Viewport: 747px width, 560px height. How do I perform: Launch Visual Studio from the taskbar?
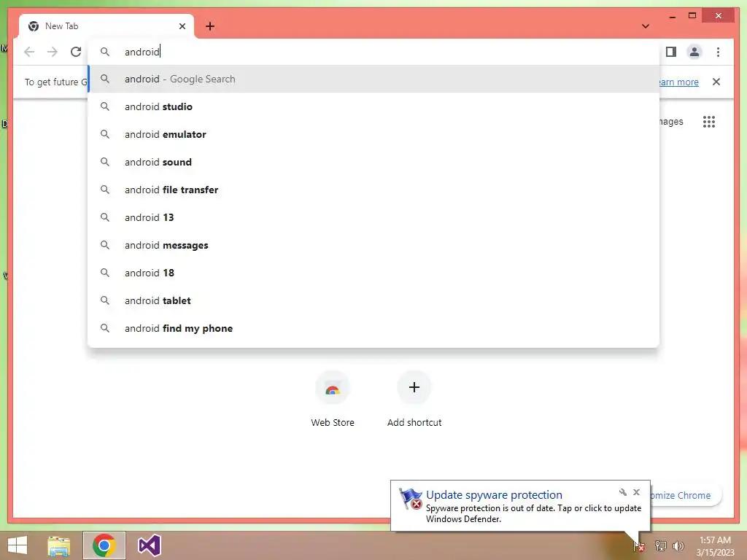tap(149, 545)
